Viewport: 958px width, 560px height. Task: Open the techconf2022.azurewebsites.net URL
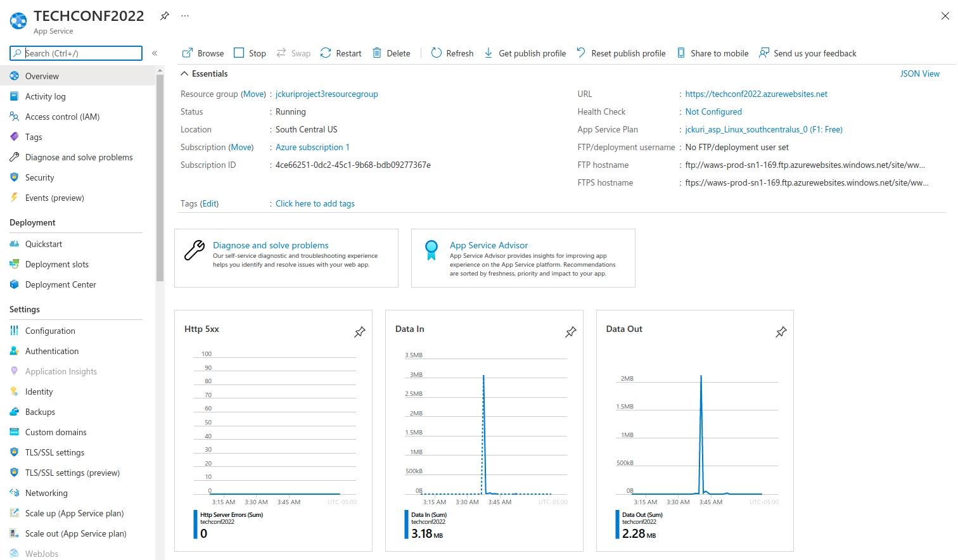(x=756, y=94)
